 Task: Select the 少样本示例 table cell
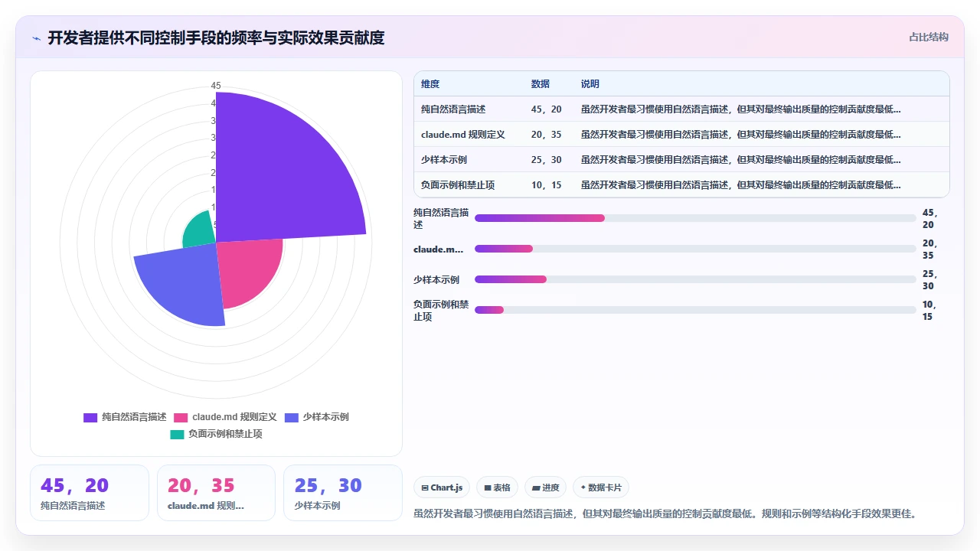[444, 160]
